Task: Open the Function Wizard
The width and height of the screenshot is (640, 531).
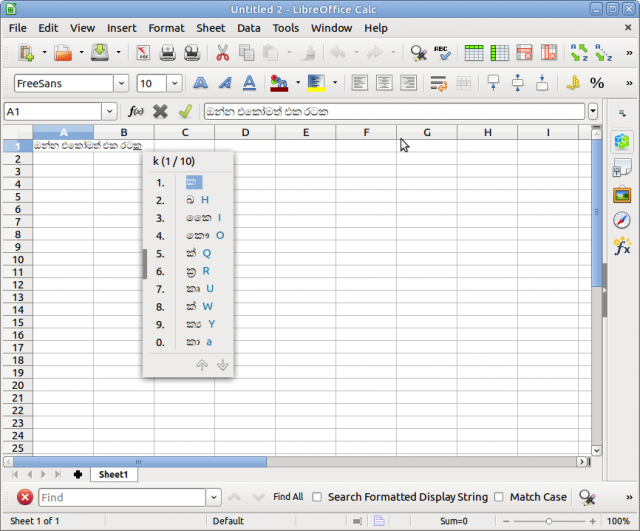Action: click(137, 112)
